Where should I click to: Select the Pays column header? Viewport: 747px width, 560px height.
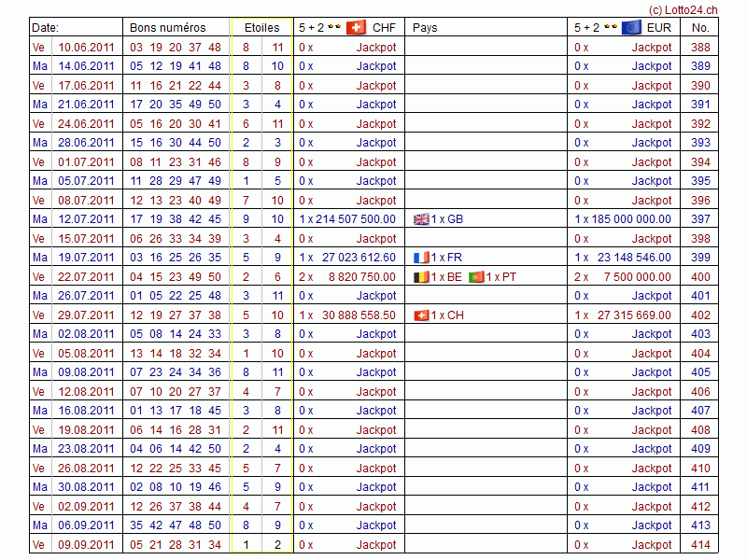(425, 27)
